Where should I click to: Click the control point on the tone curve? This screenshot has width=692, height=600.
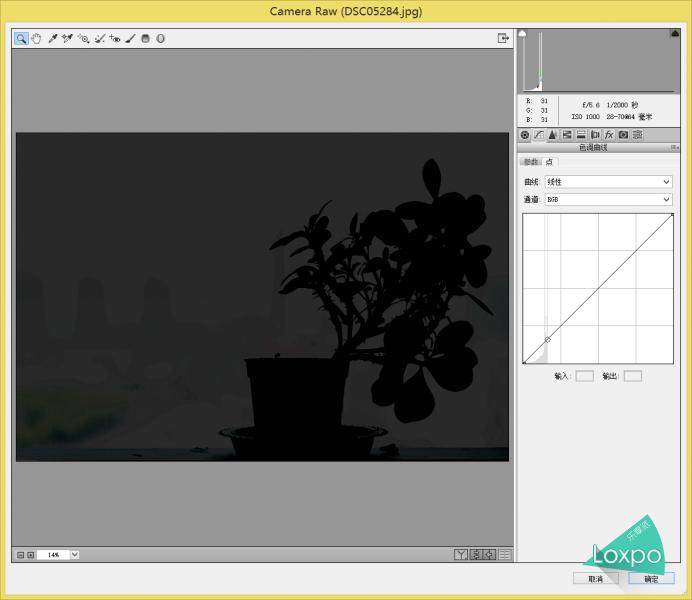click(548, 339)
